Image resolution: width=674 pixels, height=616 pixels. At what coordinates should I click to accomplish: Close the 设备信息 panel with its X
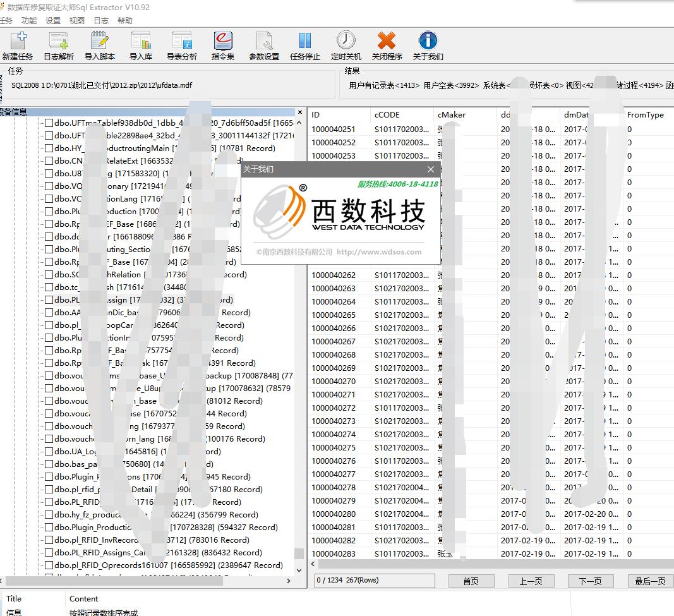click(x=300, y=112)
